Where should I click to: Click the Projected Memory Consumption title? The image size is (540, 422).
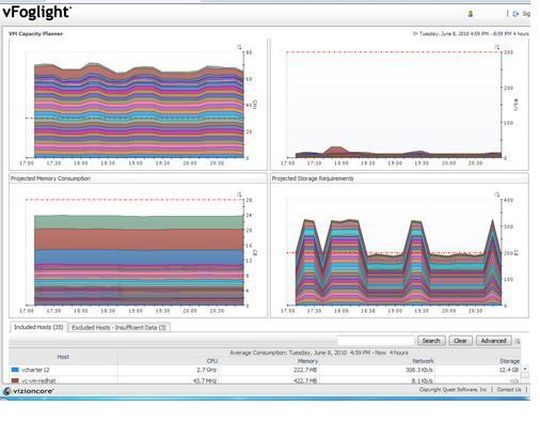[x=51, y=178]
